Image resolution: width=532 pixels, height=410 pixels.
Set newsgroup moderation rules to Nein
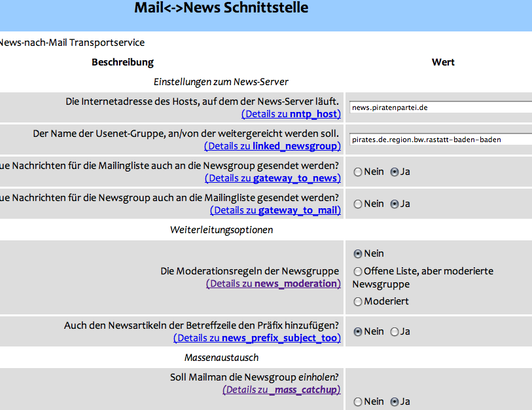(357, 254)
